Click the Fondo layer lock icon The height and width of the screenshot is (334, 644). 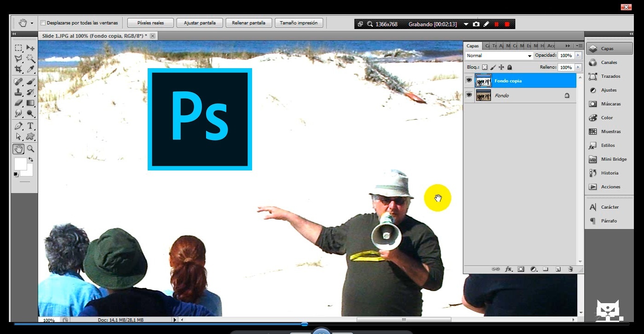567,95
